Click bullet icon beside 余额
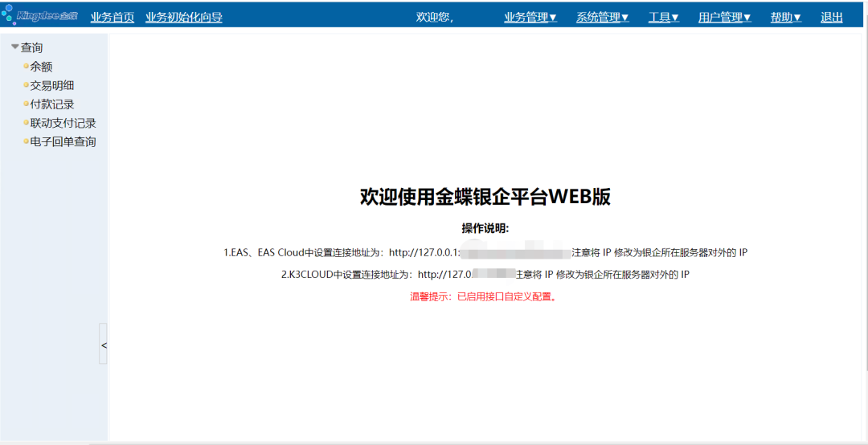This screenshot has width=868, height=445. pyautogui.click(x=26, y=67)
